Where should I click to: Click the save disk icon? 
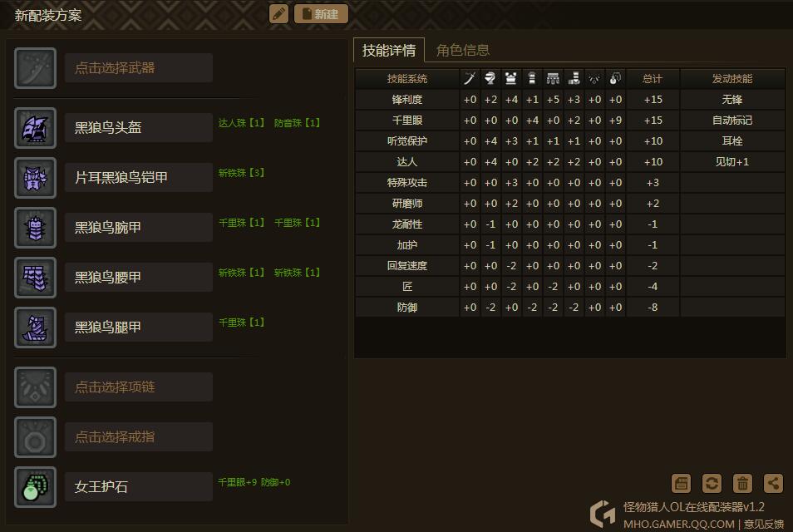(x=682, y=484)
